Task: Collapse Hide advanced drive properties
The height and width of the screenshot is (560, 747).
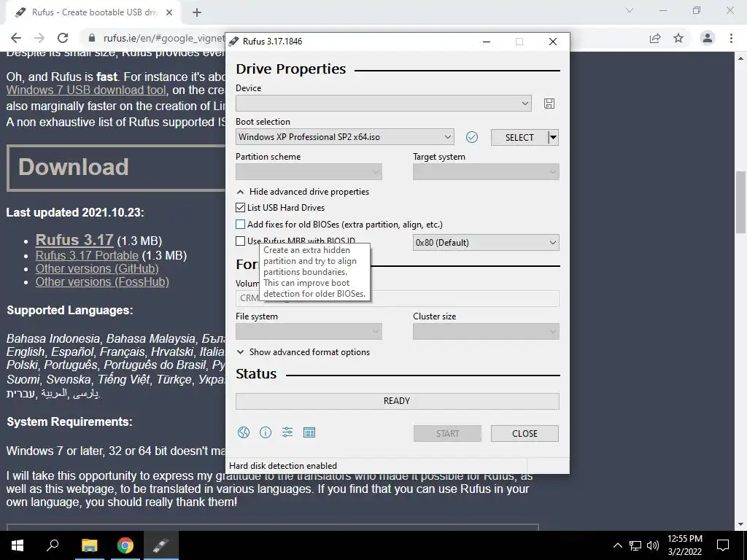Action: 303,192
